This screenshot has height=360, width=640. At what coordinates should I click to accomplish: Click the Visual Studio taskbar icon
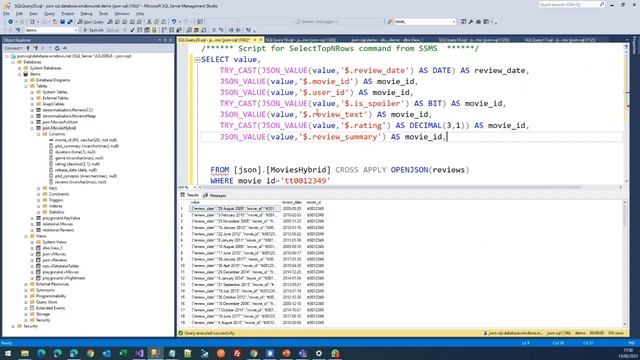(x=139, y=353)
